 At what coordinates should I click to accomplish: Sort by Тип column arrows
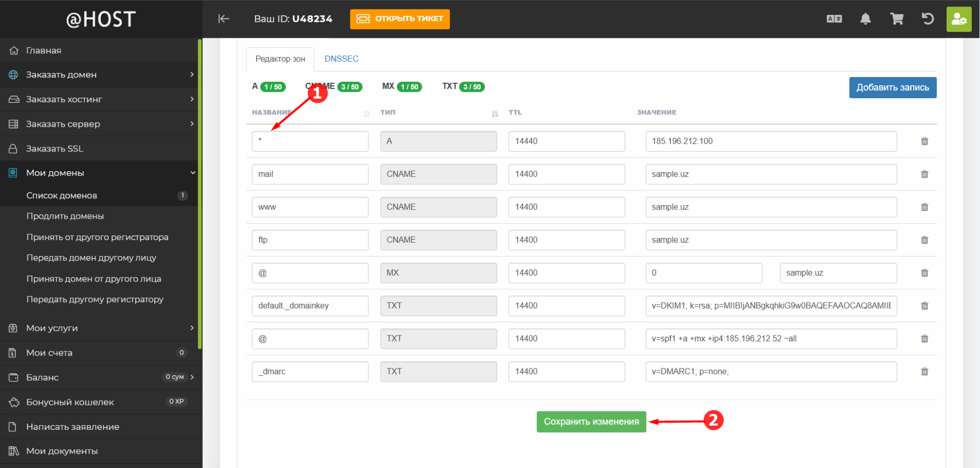(495, 113)
